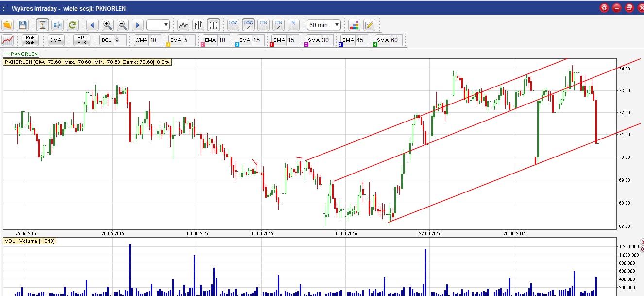Screen dimensions: 644x296
Task: Zoom in with the magnifier plus icon
Action: pyautogui.click(x=107, y=25)
